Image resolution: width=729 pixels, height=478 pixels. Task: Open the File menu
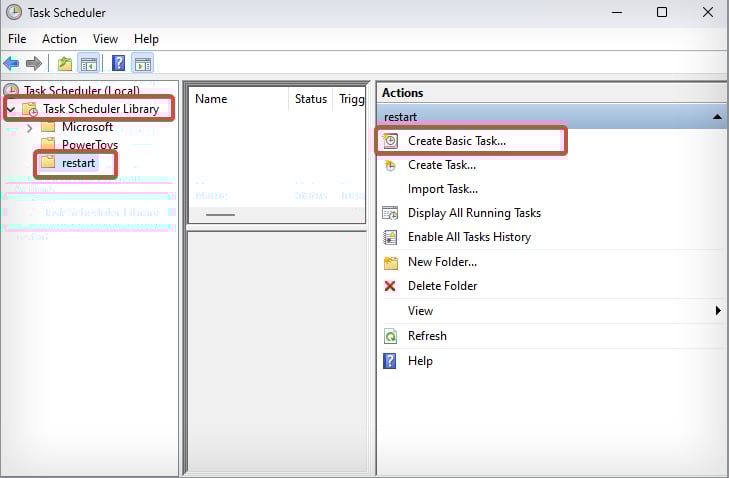click(17, 39)
